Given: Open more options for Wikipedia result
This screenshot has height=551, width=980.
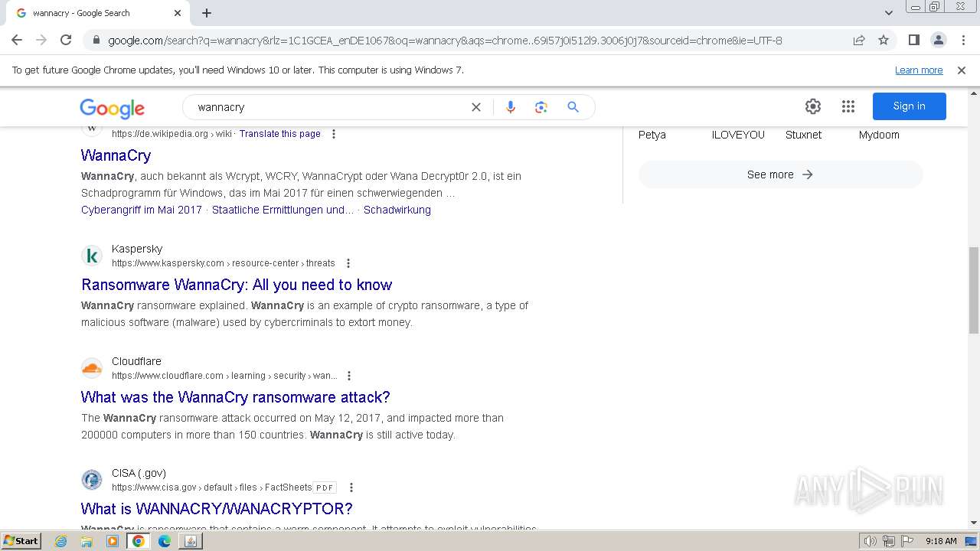Looking at the screenshot, I should (334, 134).
